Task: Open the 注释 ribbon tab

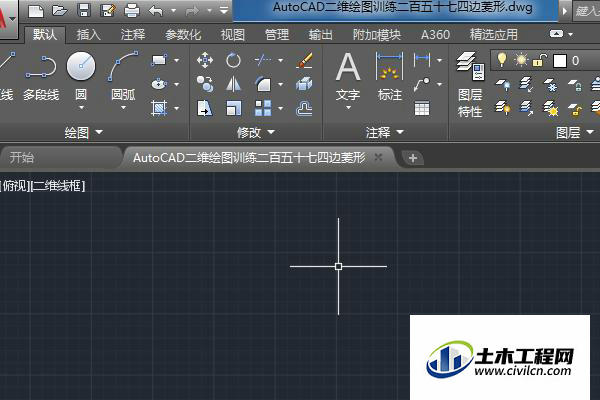Action: point(133,35)
